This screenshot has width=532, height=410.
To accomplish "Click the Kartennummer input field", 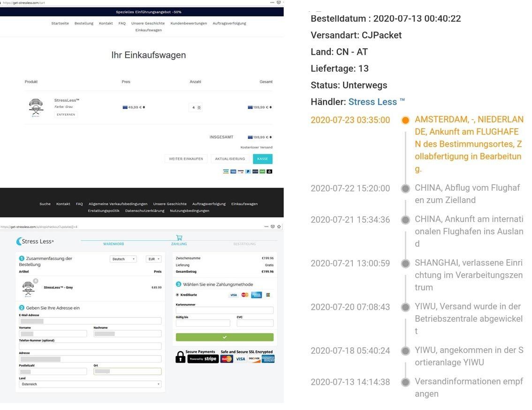I will (225, 310).
